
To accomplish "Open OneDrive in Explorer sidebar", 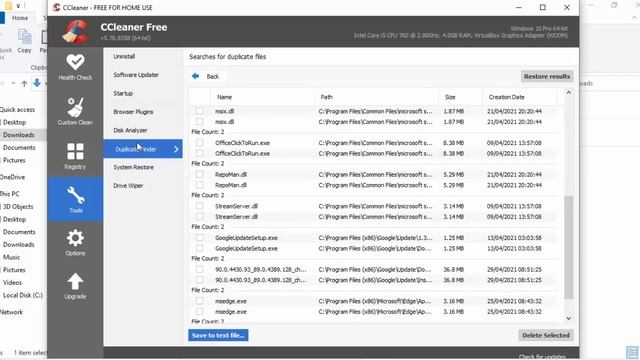I will [13, 177].
